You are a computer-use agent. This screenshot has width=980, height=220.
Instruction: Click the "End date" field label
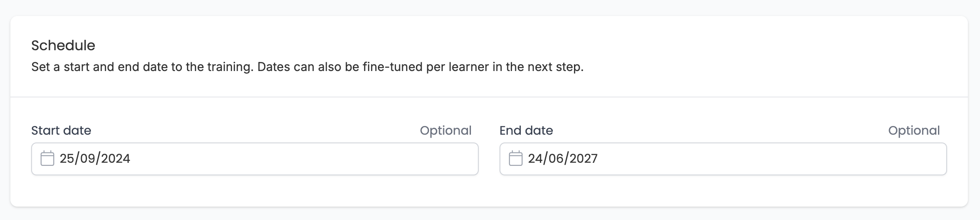click(x=526, y=130)
